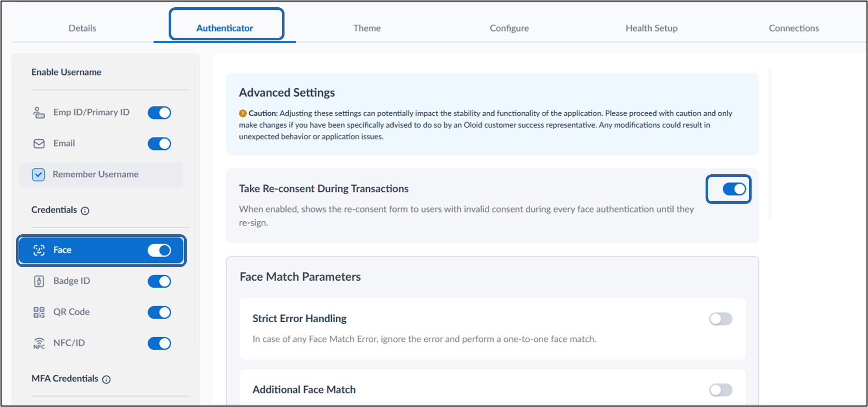Uncheck the Remember Username checkbox
Screen dimensions: 868x407
pyautogui.click(x=39, y=175)
